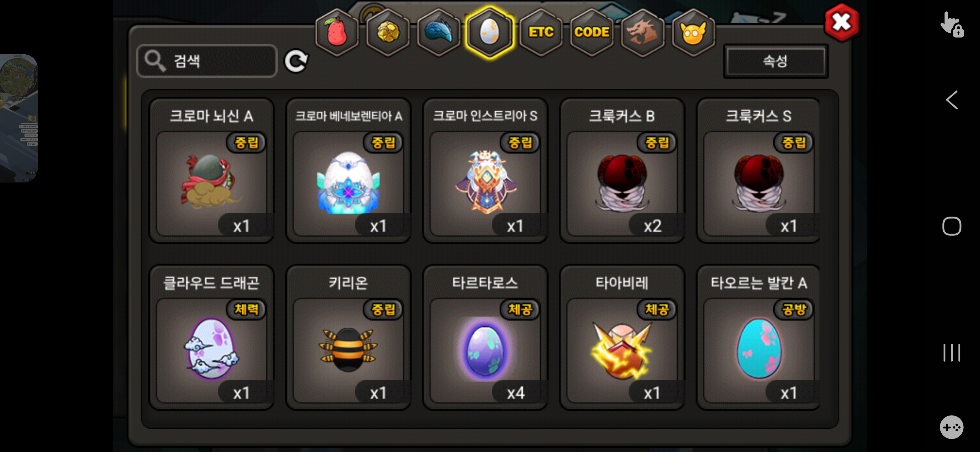Switch to the ETC tab
The height and width of the screenshot is (452, 980).
coord(541,32)
